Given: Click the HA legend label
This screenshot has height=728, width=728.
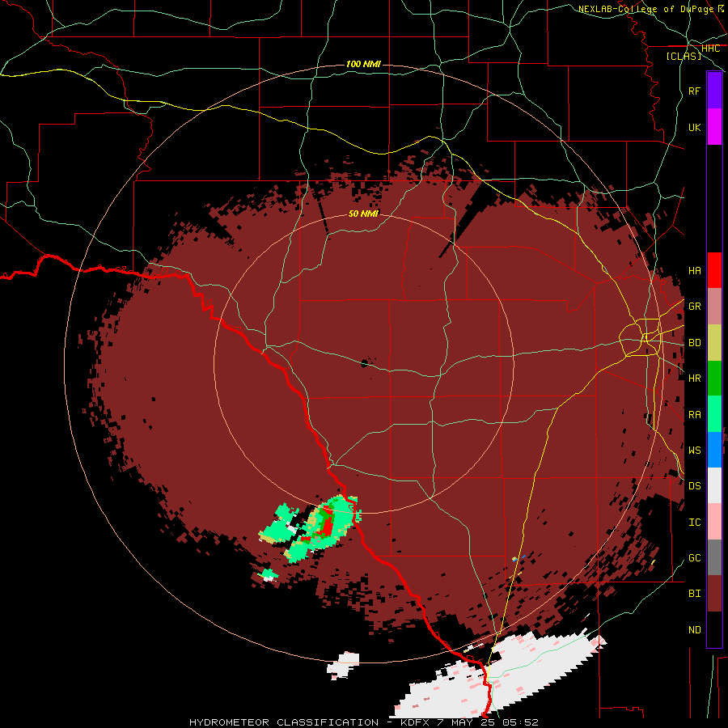Looking at the screenshot, I should tap(694, 270).
